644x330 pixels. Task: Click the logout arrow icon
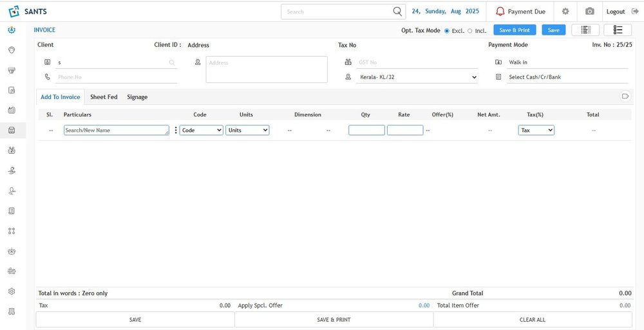pos(635,12)
